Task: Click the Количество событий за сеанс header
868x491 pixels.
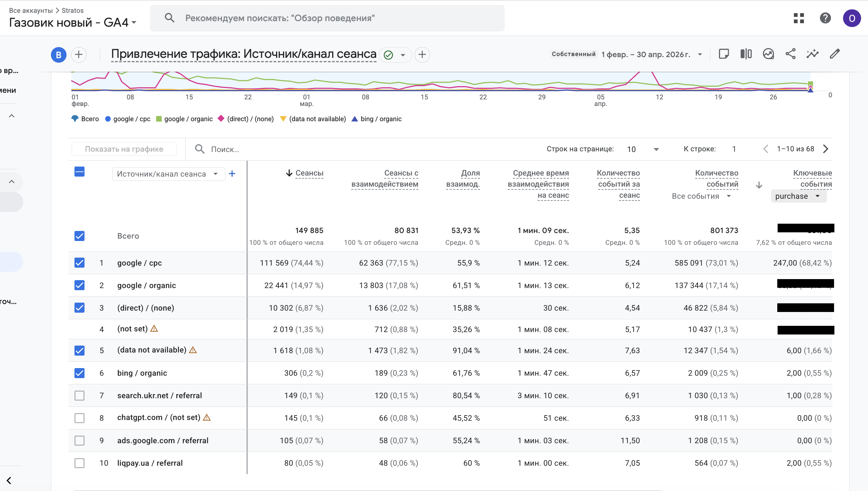Action: point(619,184)
